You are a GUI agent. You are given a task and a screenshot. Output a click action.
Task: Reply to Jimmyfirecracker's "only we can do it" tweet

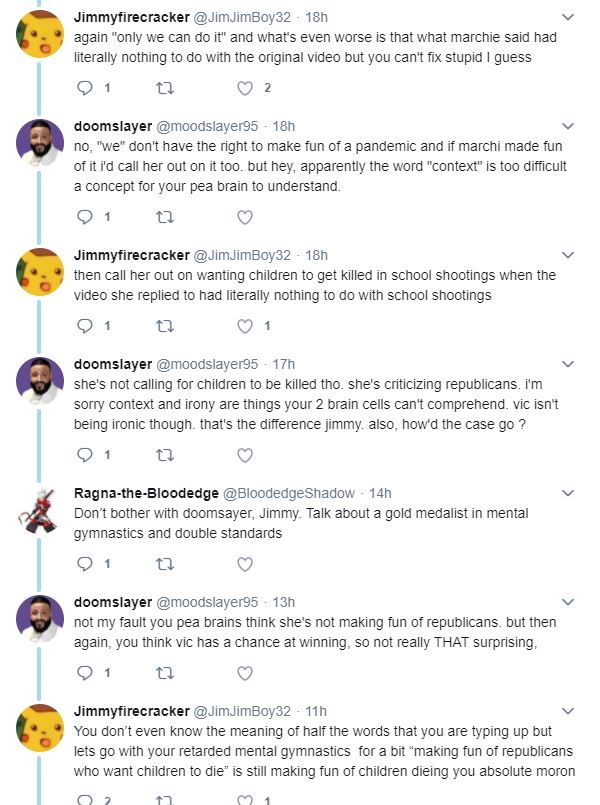point(85,88)
